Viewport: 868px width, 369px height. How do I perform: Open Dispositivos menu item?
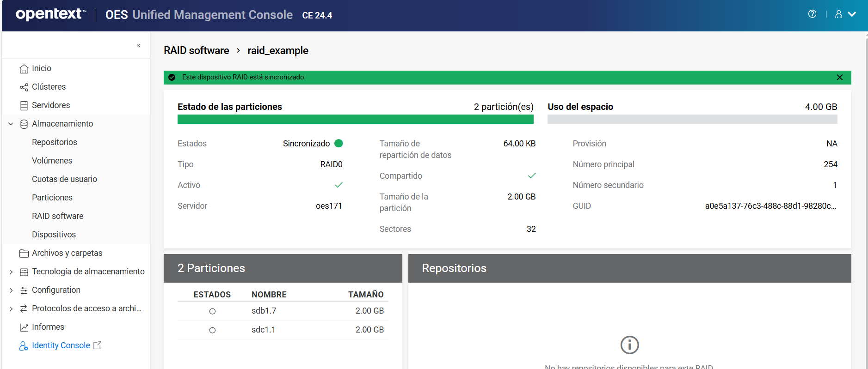point(54,235)
